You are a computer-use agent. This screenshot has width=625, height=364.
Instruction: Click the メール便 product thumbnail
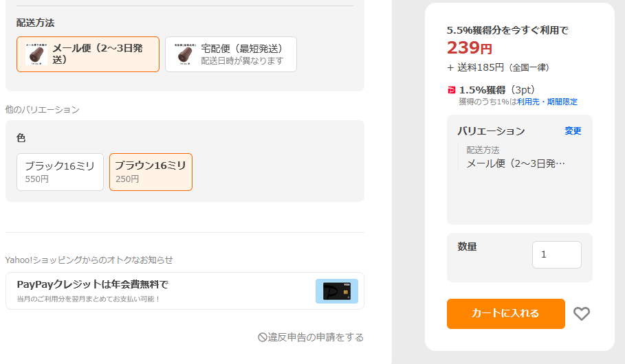(36, 54)
